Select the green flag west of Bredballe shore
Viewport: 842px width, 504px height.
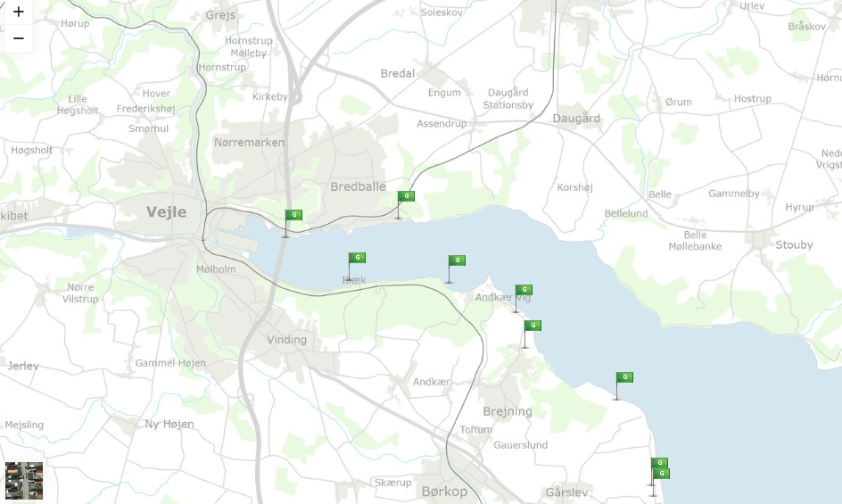click(293, 216)
